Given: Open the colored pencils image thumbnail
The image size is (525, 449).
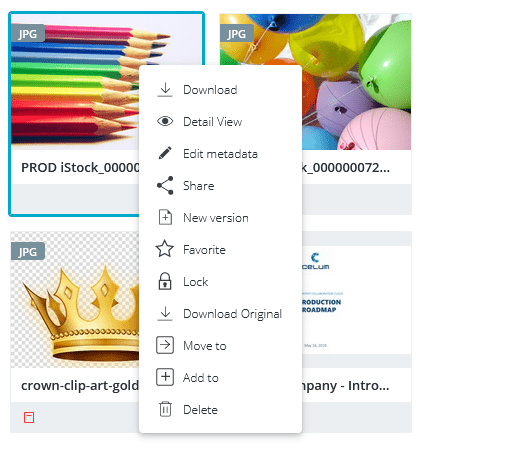Looking at the screenshot, I should tap(75, 82).
